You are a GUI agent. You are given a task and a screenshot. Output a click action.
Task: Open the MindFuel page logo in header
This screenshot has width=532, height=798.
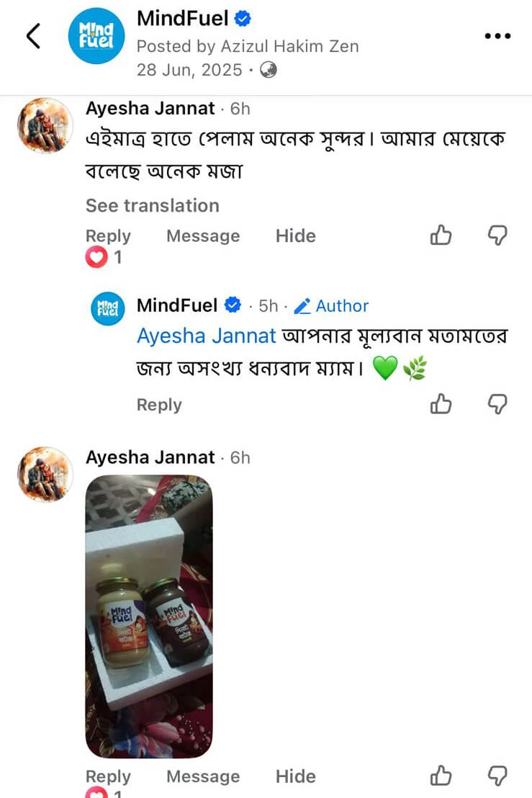96,36
